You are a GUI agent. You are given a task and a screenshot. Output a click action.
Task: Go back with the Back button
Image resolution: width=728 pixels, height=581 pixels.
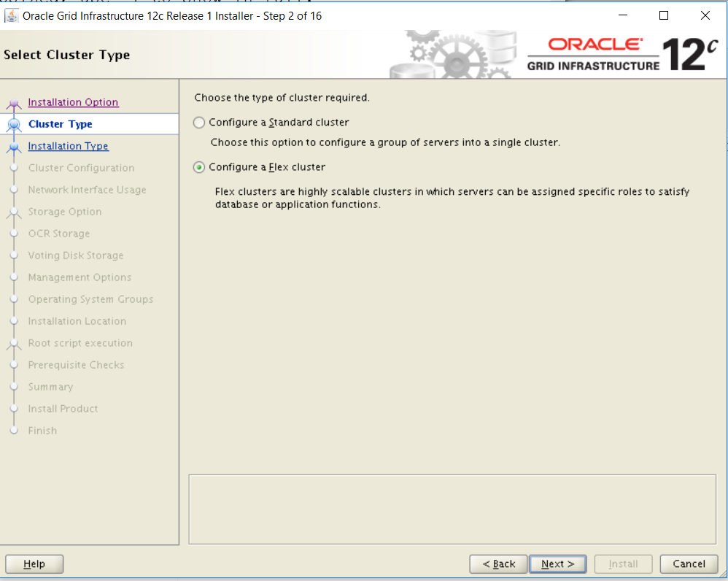pos(498,563)
